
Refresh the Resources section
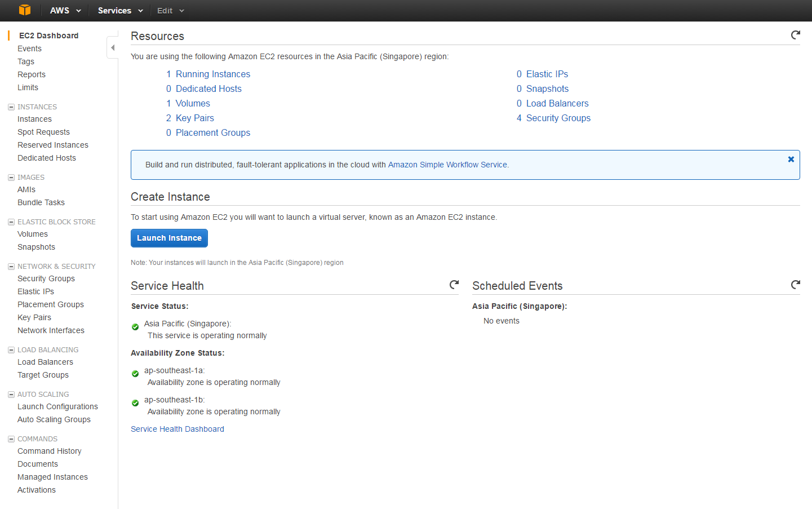pyautogui.click(x=795, y=34)
